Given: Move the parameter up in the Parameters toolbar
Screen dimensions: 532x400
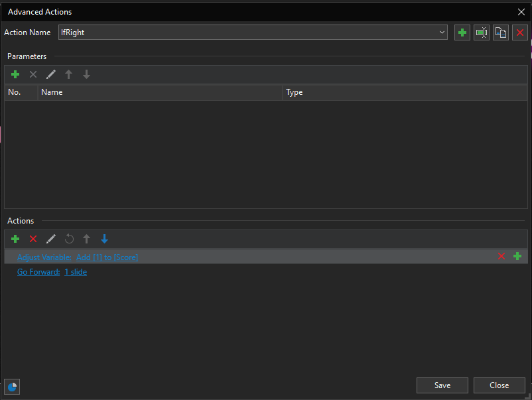Looking at the screenshot, I should point(68,74).
